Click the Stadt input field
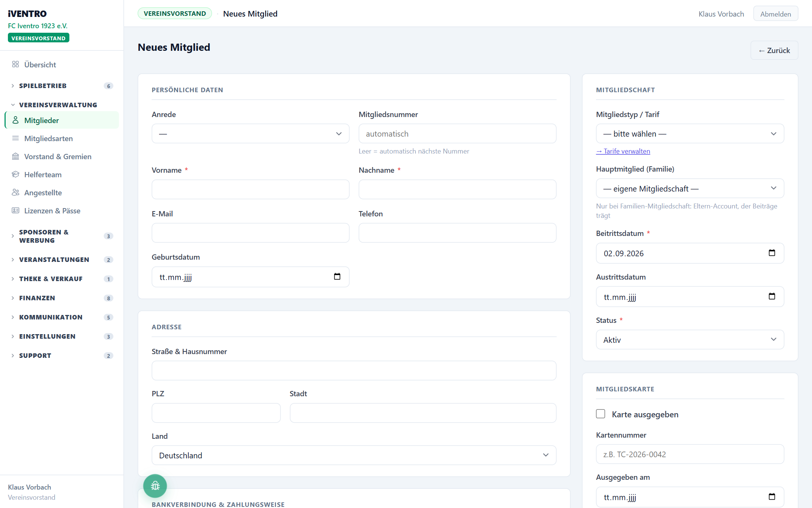Image resolution: width=812 pixels, height=508 pixels. 423,413
